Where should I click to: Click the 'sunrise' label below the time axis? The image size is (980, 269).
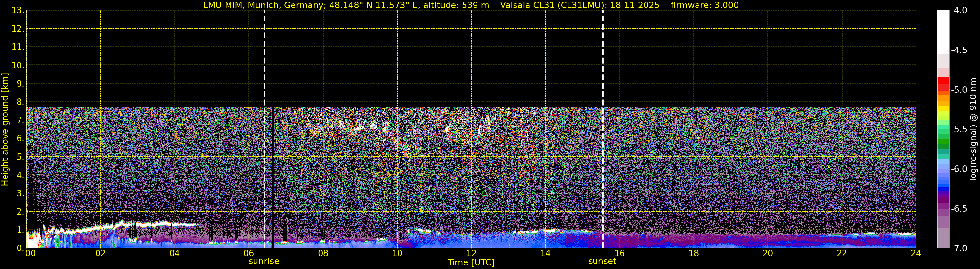[x=264, y=262]
